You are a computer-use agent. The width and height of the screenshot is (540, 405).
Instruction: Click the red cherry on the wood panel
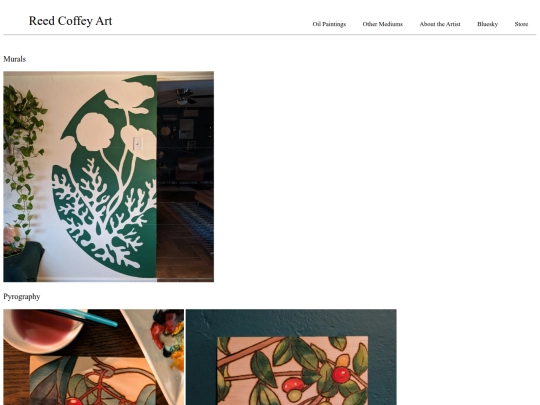coord(341,375)
